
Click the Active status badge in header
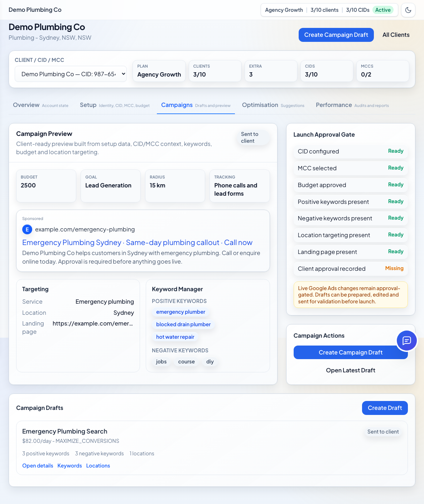pyautogui.click(x=383, y=10)
